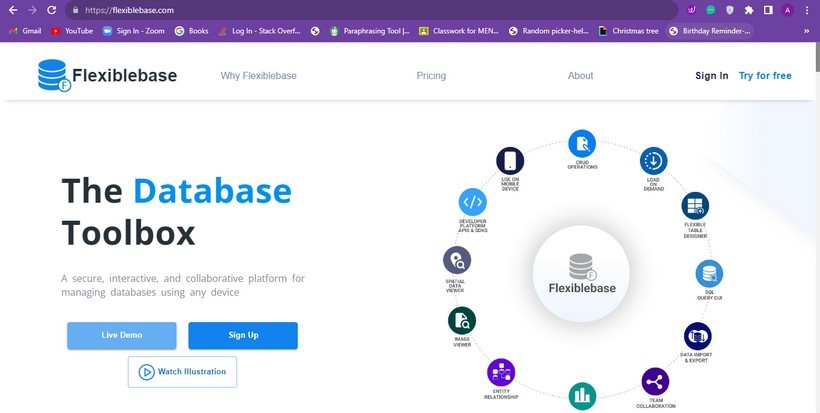Click the CRUD Operations feature icon

click(582, 143)
